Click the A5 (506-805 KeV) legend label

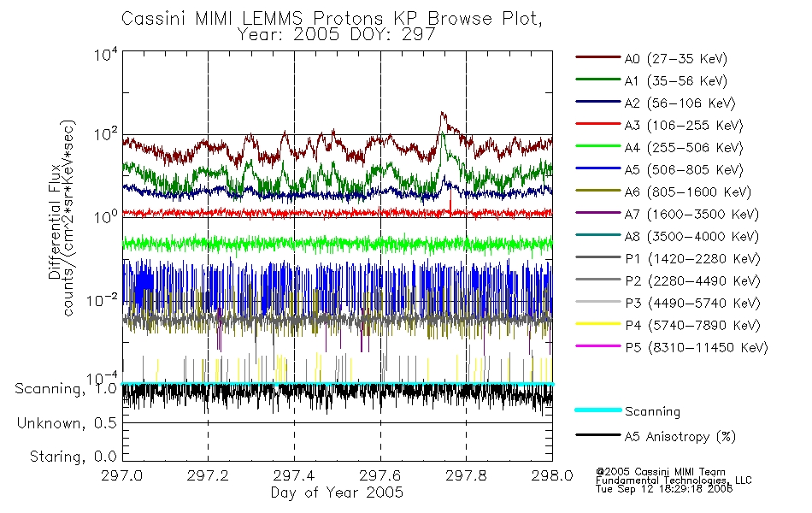(683, 170)
